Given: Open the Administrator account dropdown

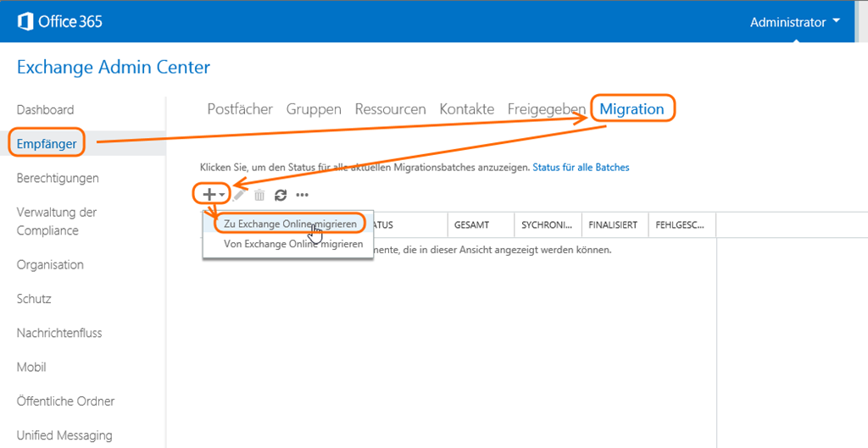Looking at the screenshot, I should (x=794, y=22).
